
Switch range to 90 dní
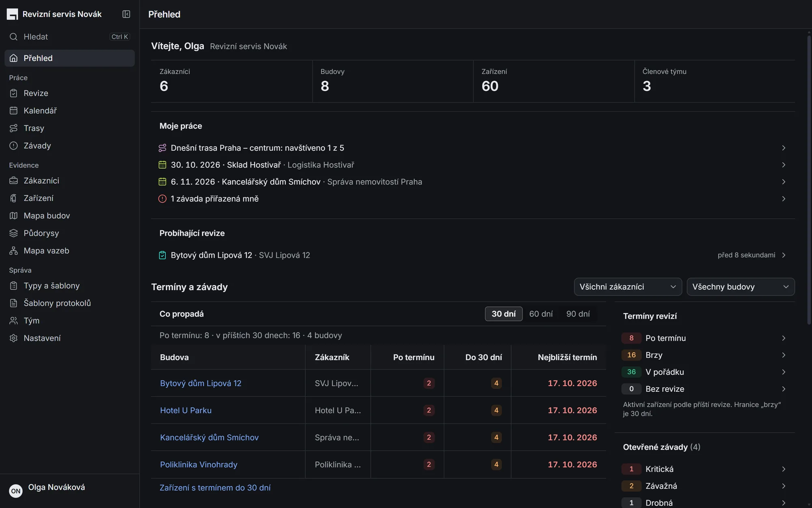(578, 314)
